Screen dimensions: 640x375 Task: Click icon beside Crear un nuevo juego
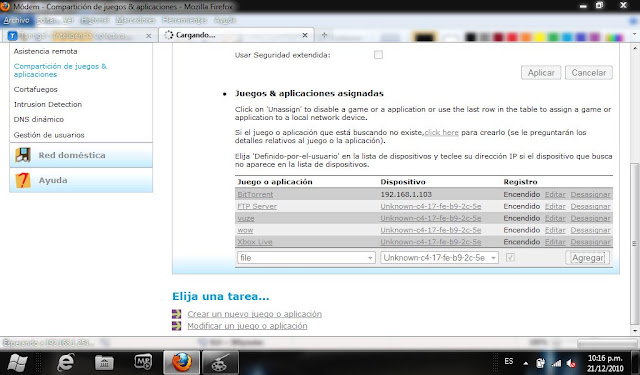coord(176,314)
